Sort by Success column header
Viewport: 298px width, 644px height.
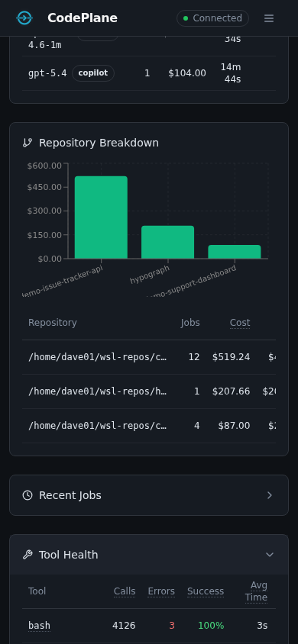point(206,591)
